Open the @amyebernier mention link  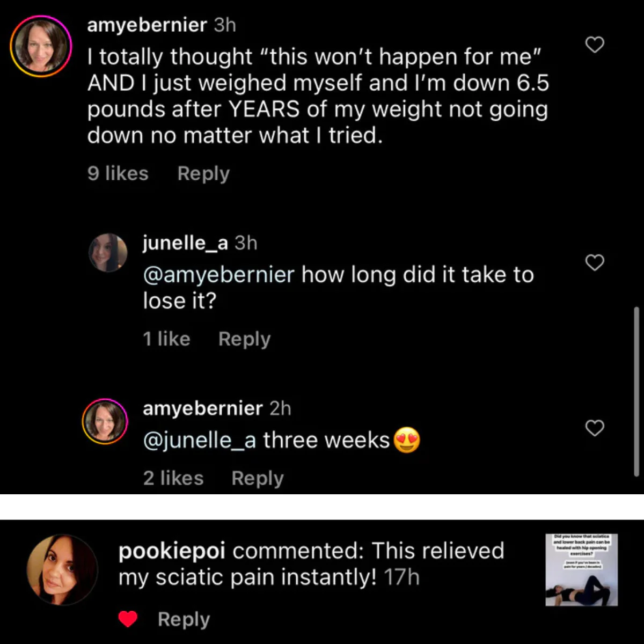coord(218,275)
